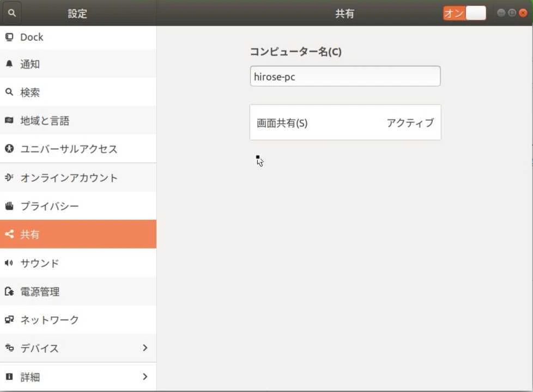Click the bell icon beside 通知
The image size is (533, 392).
point(9,64)
